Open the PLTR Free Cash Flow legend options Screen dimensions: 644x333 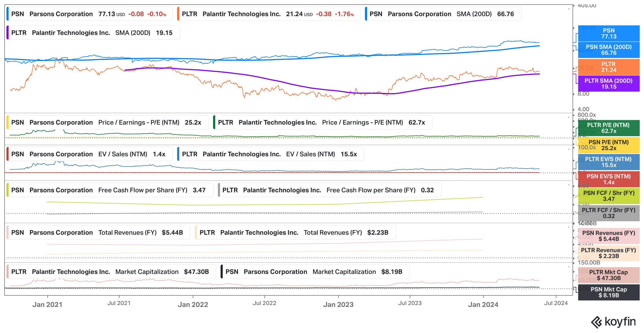(330, 190)
